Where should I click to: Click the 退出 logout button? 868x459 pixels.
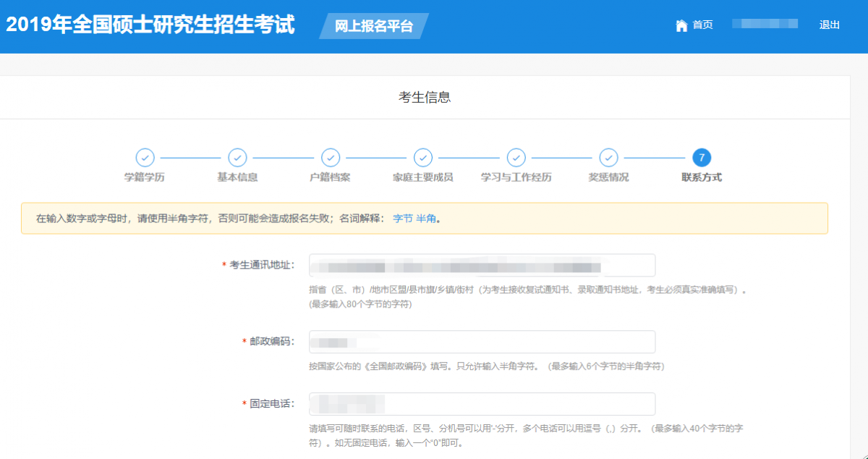click(829, 24)
